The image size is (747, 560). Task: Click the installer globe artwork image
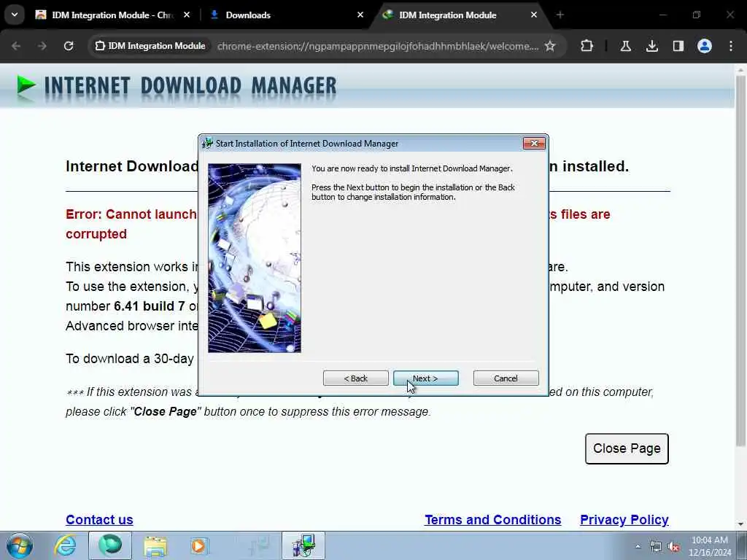(255, 258)
